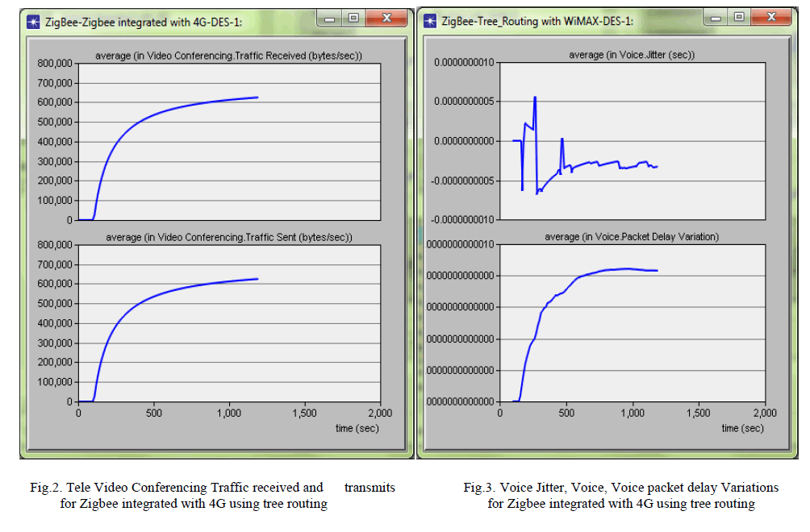Image resolution: width=810 pixels, height=532 pixels.
Task: Select the Traffic Sent graph title
Action: point(228,237)
